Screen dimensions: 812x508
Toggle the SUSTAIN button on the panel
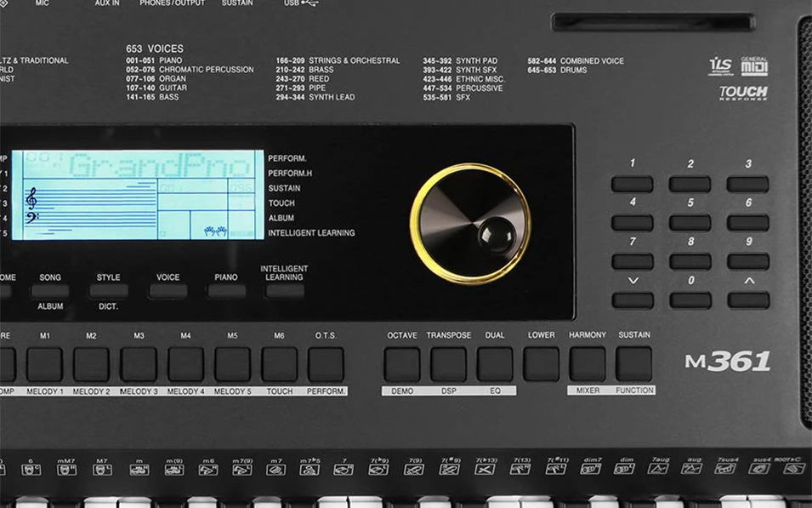(x=633, y=364)
